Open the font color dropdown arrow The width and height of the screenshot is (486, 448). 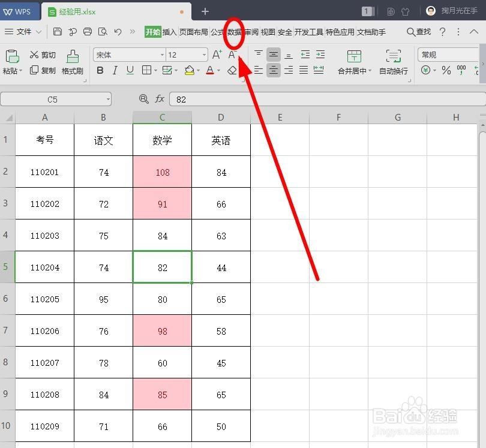(217, 70)
